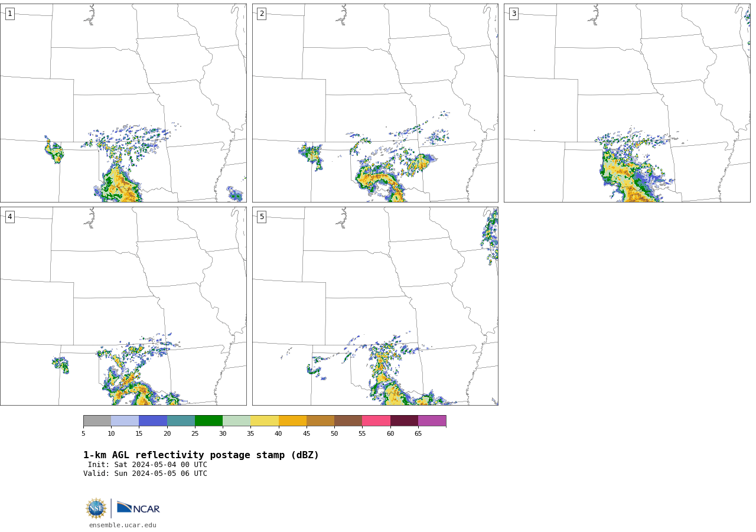Click the colorbar tick label '65'
This screenshot has width=756, height=532.
pyautogui.click(x=418, y=434)
